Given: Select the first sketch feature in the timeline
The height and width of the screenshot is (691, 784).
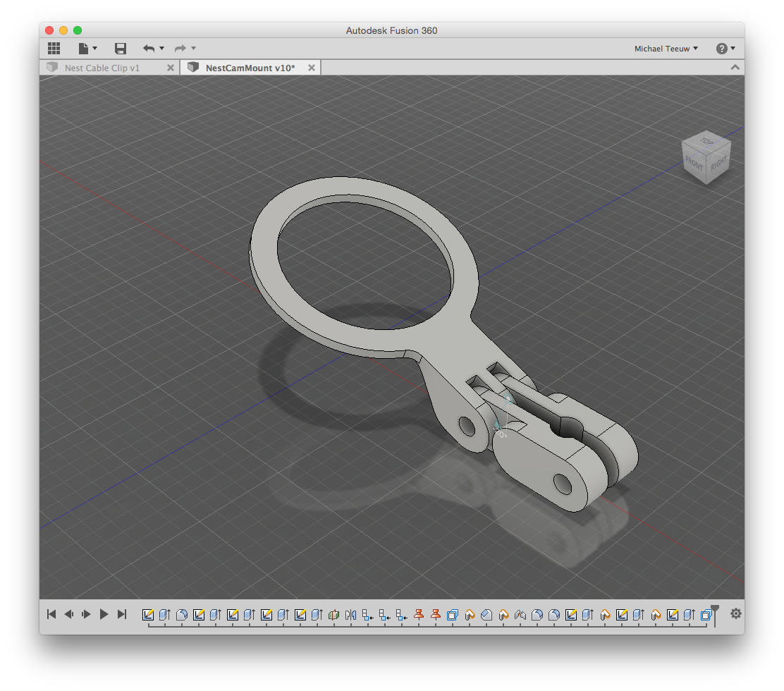Looking at the screenshot, I should [148, 615].
